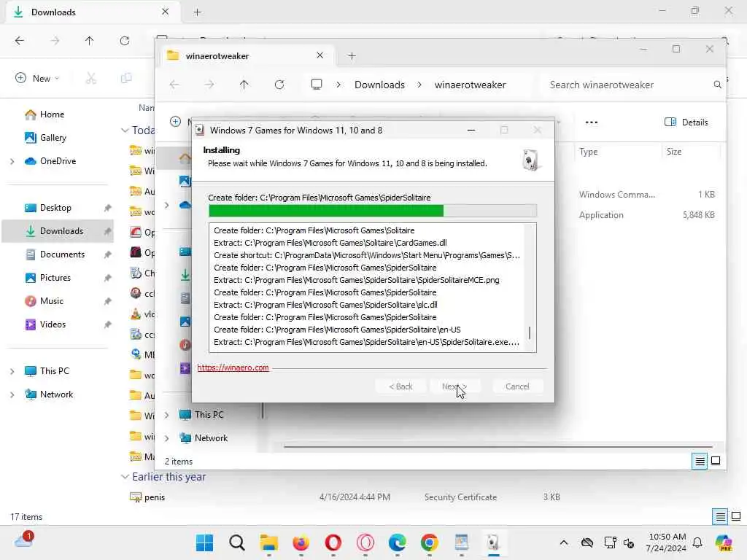Click the installer log scrollbar thumb

[x=530, y=332]
